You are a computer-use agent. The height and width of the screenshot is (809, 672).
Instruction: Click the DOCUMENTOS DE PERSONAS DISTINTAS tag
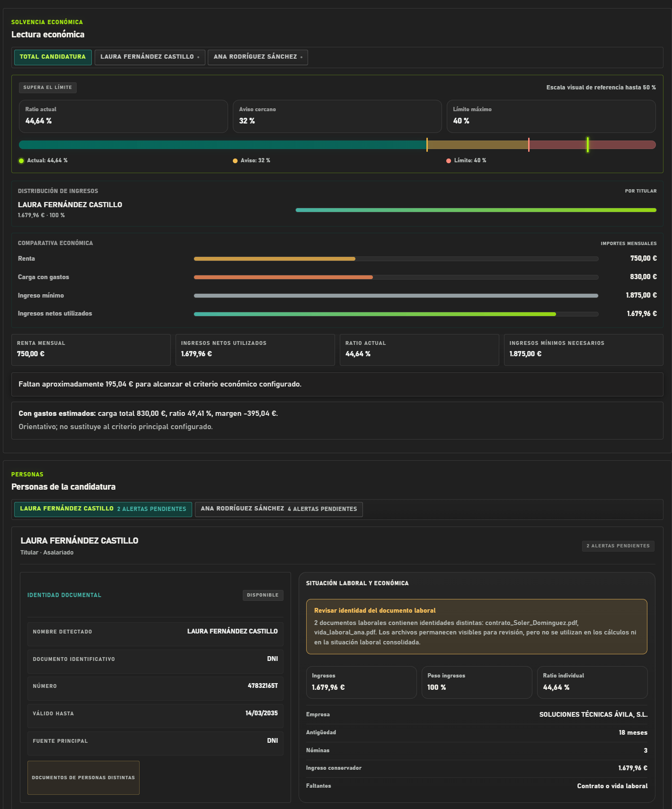point(83,778)
